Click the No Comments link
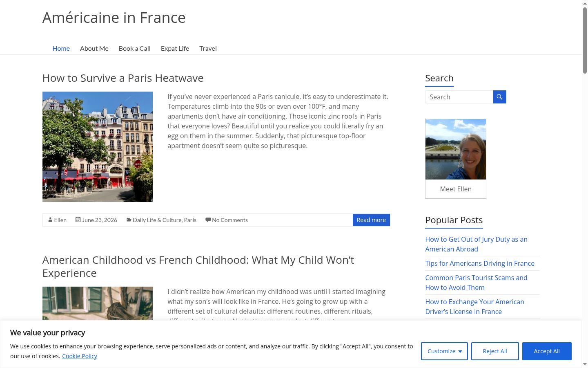The width and height of the screenshot is (588, 368). 230,220
